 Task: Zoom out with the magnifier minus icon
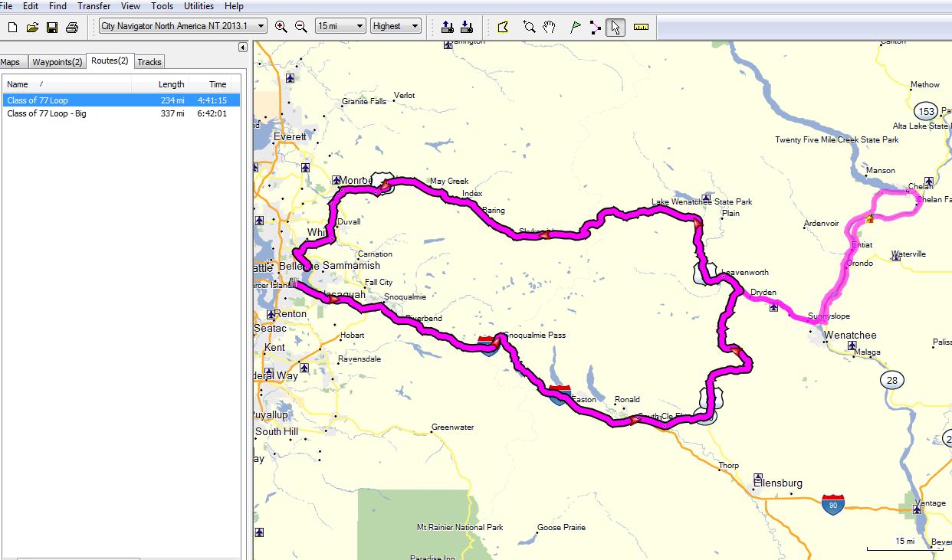pos(301,27)
